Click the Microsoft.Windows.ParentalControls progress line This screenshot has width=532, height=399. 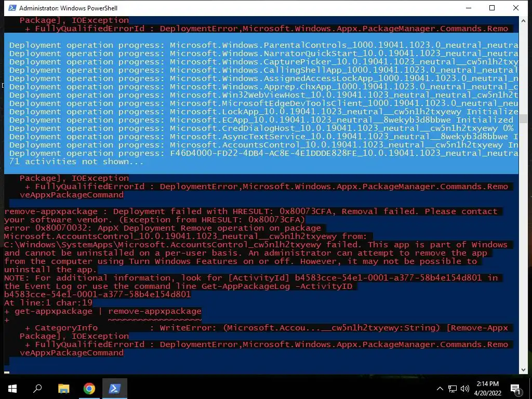coord(263,45)
